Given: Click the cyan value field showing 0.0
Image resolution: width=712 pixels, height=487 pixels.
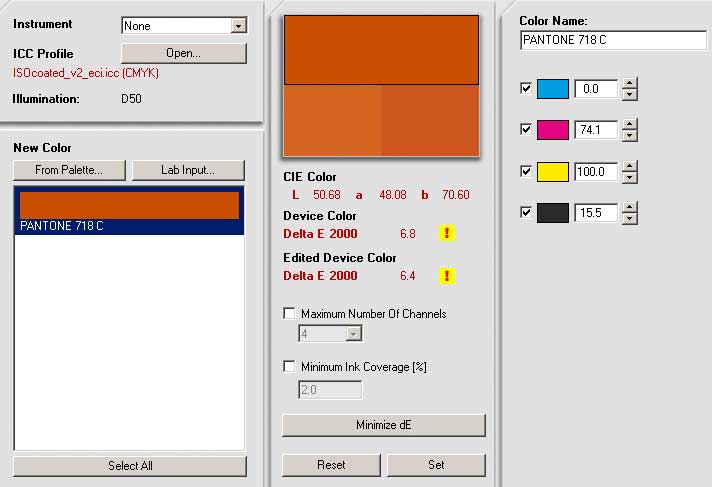Looking at the screenshot, I should [x=596, y=89].
